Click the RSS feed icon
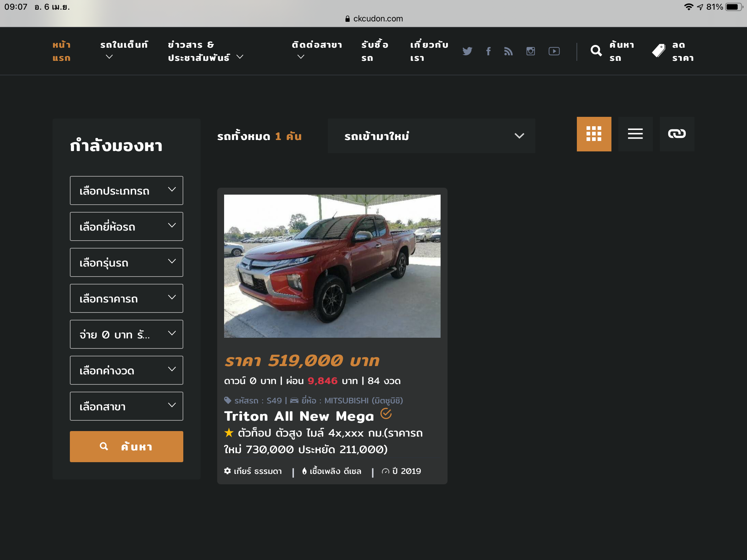The width and height of the screenshot is (747, 560). (508, 51)
